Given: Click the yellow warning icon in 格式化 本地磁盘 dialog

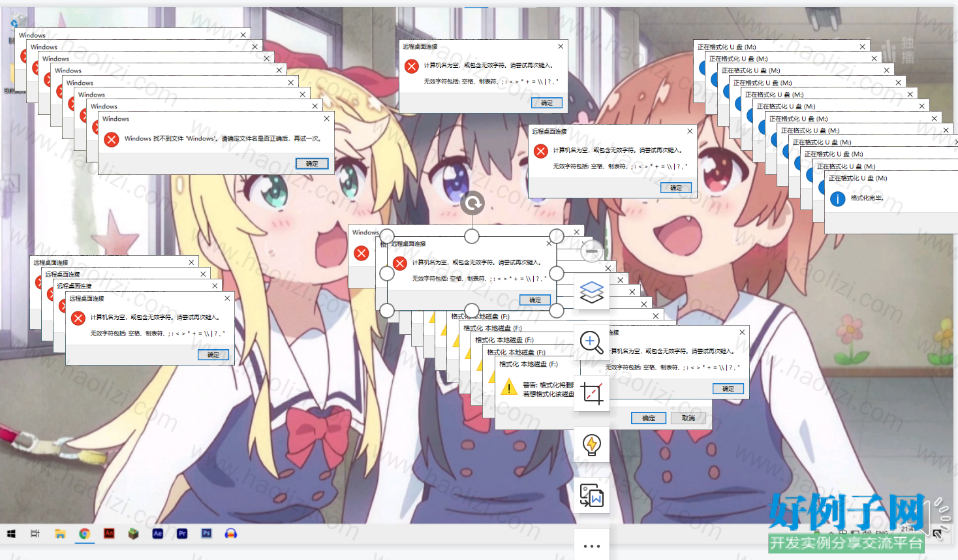Looking at the screenshot, I should [x=508, y=388].
